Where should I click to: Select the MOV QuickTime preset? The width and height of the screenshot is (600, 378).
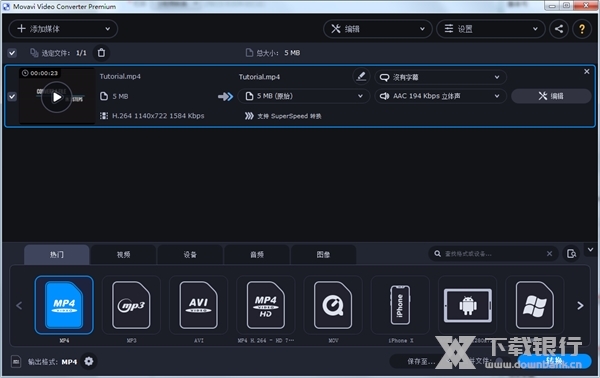click(x=333, y=305)
